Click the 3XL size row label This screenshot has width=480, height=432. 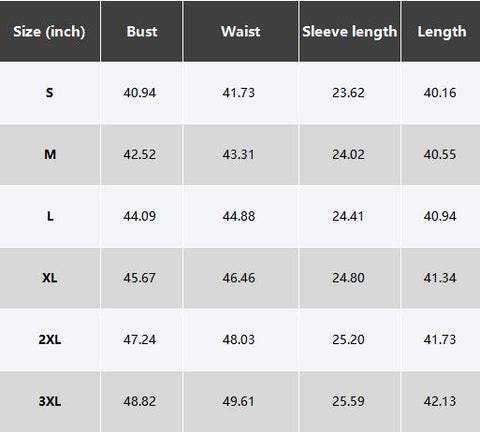coord(50,401)
